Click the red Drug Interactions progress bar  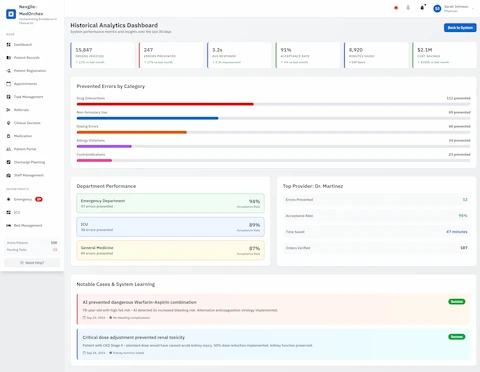point(165,104)
